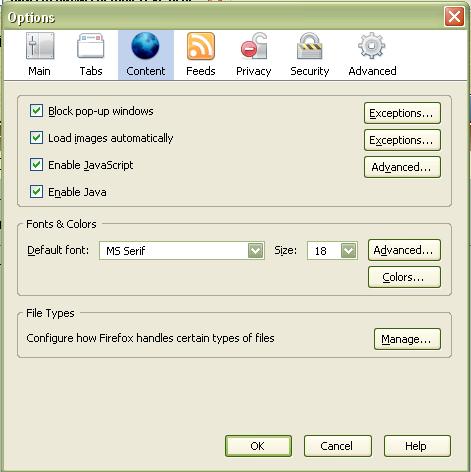Open the font Size dropdown arrow
The width and height of the screenshot is (471, 472).
(349, 251)
